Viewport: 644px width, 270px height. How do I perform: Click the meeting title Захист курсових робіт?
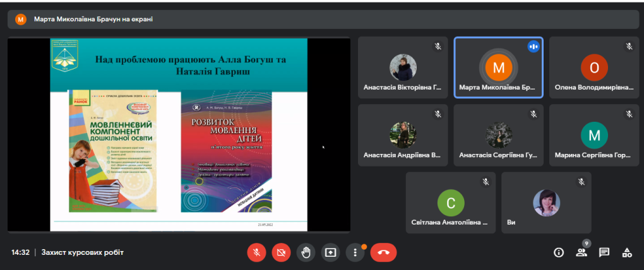coord(82,252)
